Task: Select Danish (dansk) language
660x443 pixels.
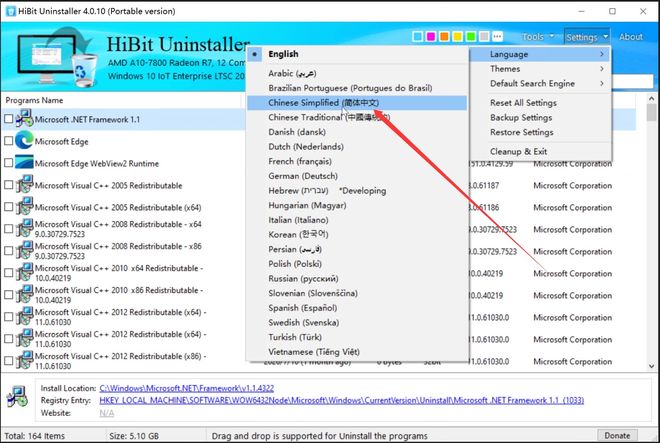Action: tap(357, 132)
